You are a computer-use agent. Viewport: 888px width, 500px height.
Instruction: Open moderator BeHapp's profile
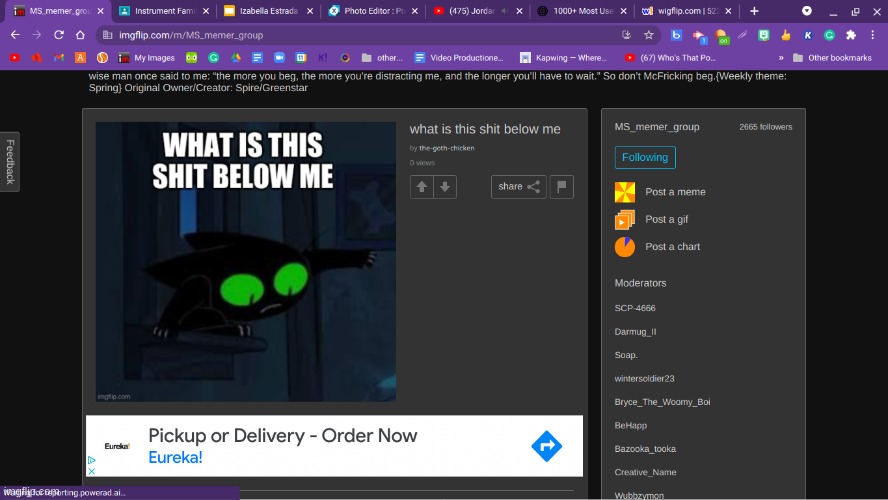click(x=630, y=425)
